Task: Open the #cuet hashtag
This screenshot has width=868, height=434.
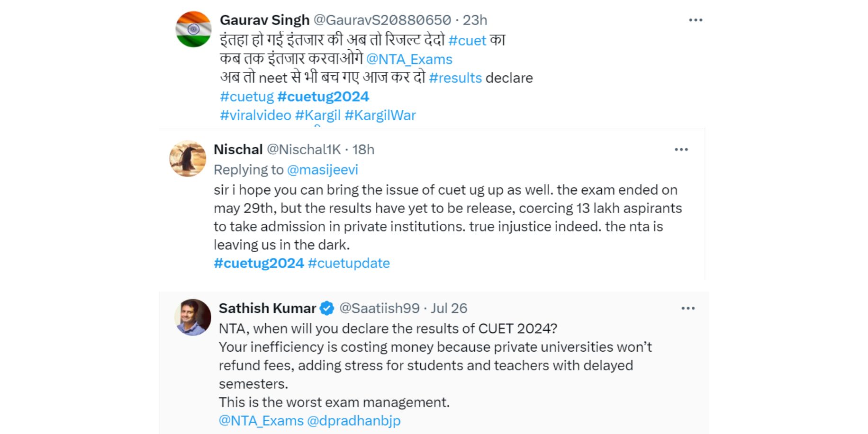Action: [468, 40]
